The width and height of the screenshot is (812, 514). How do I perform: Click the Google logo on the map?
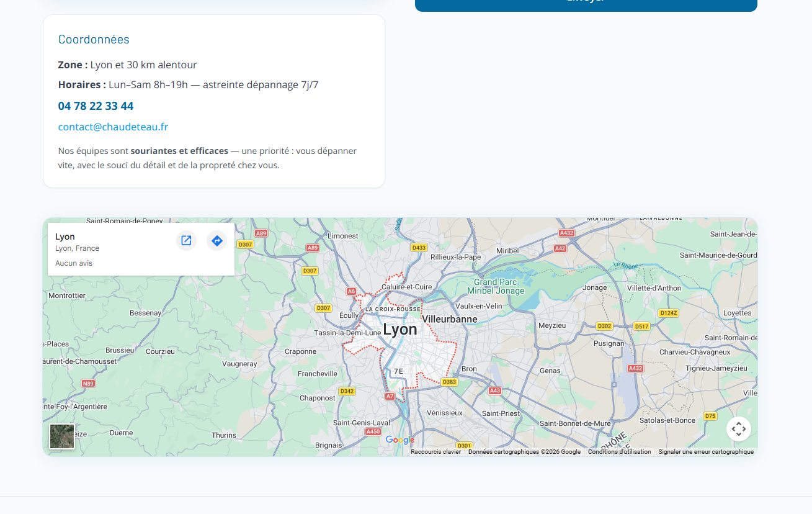pyautogui.click(x=400, y=440)
